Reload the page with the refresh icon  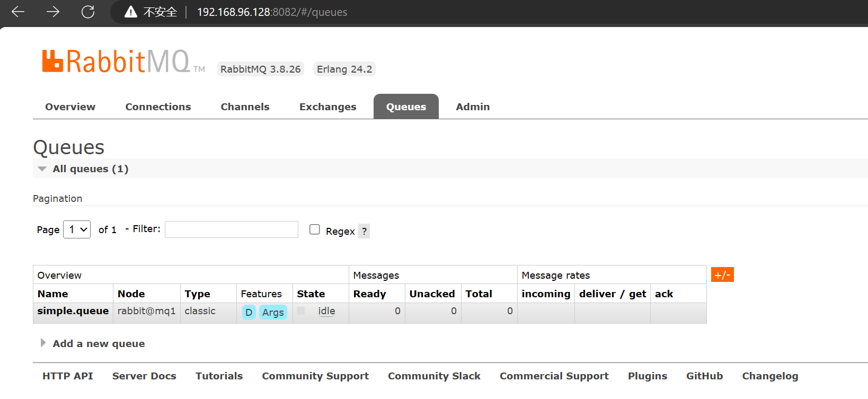pos(88,12)
